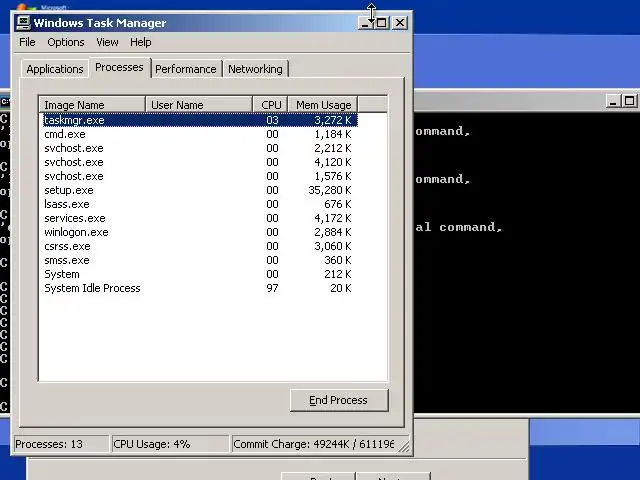Minimize the Windows Task Manager window

tap(365, 22)
